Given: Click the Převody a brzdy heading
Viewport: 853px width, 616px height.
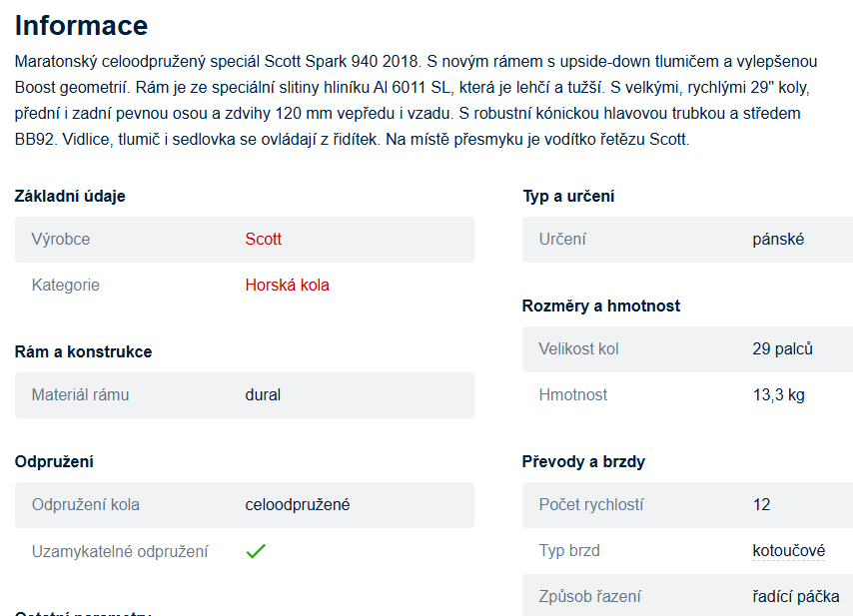Looking at the screenshot, I should pos(583,461).
